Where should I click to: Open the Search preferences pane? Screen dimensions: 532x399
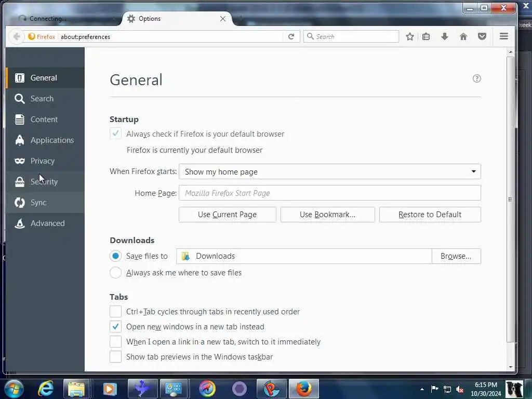point(45,98)
